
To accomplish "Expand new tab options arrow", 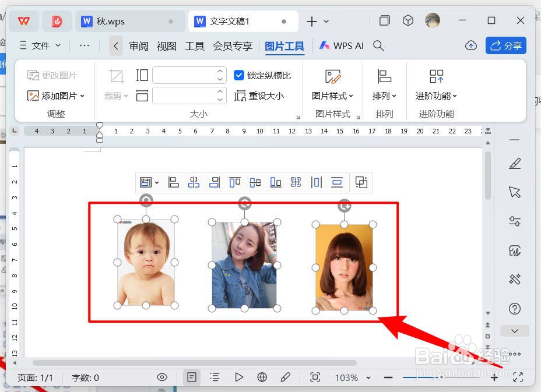I will [x=326, y=22].
